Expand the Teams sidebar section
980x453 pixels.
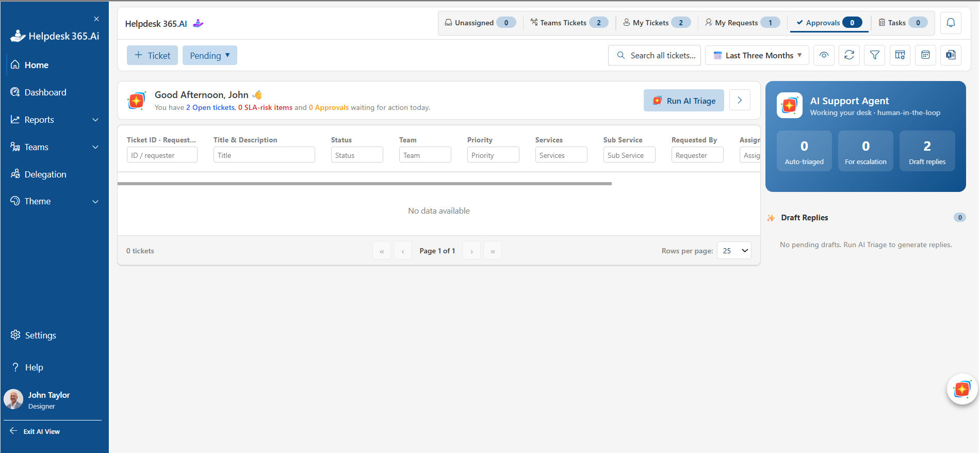point(54,147)
